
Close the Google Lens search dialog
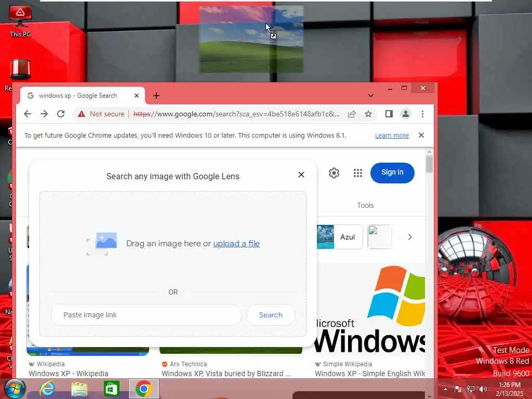pos(301,175)
